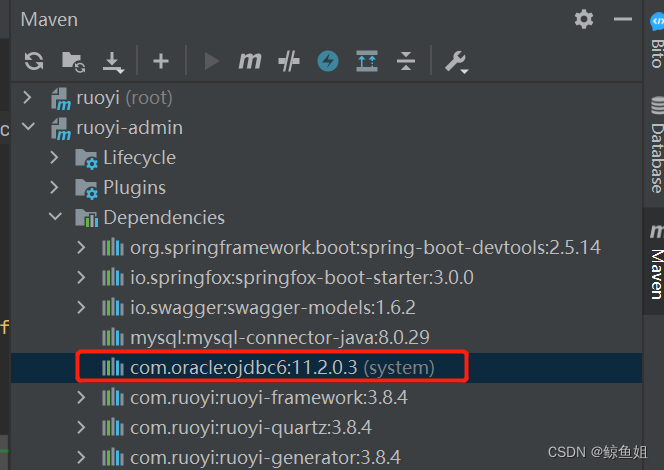
Task: Click library icon beside springfox-boot-starter
Action: click(113, 277)
